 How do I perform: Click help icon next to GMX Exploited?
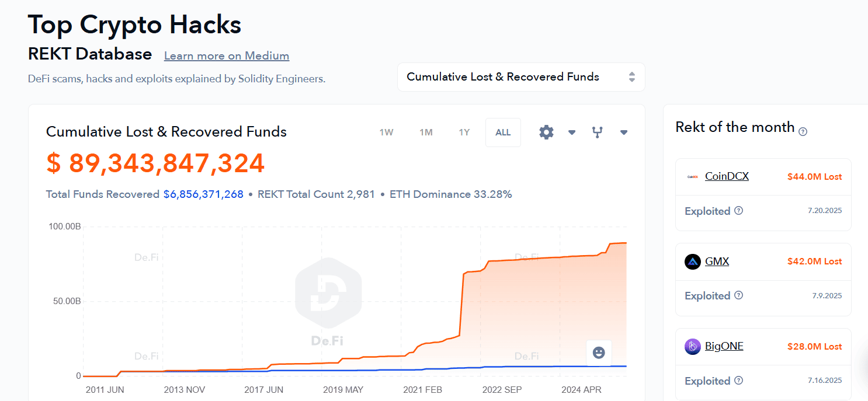click(738, 295)
